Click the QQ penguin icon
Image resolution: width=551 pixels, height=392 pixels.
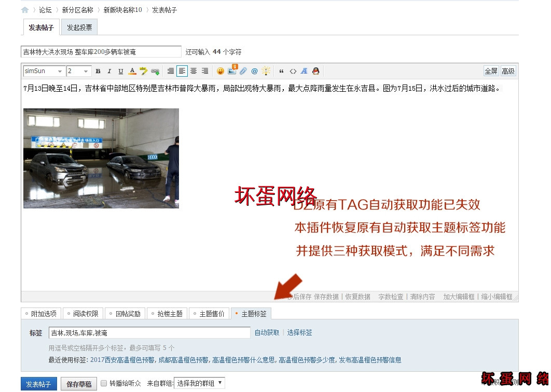(x=316, y=72)
